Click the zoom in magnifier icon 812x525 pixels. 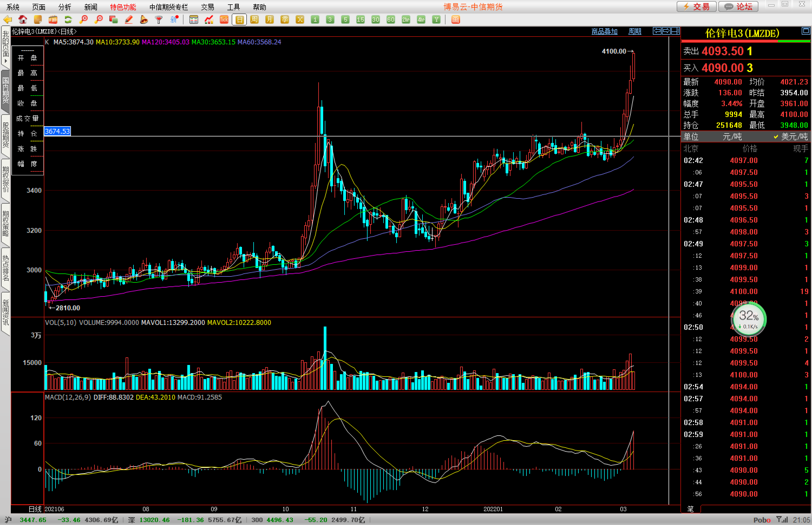[83, 20]
